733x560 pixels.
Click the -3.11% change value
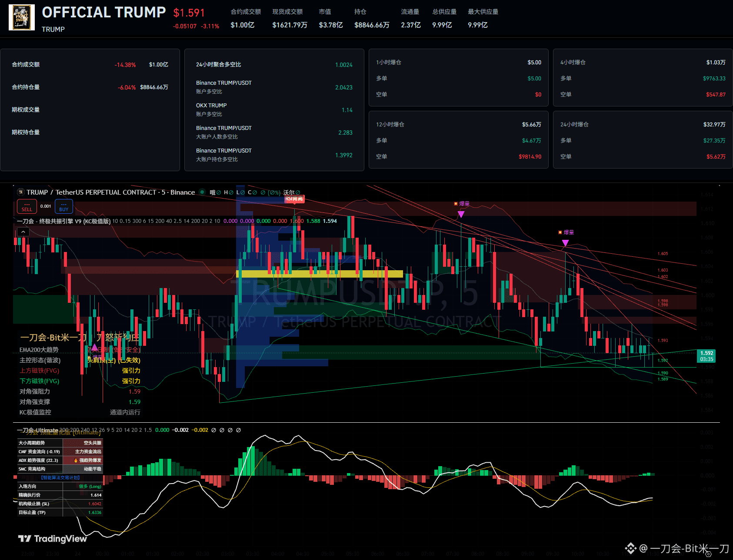(210, 26)
